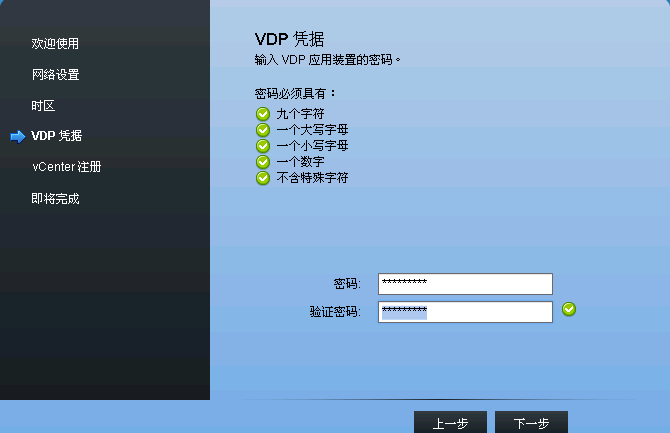Open 欢迎使用 step in sidebar
This screenshot has height=433, width=670.
55,44
